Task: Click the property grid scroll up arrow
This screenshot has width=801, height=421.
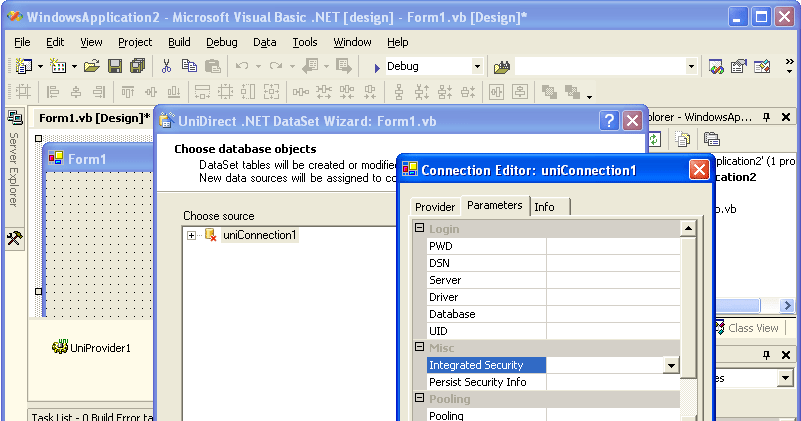Action: tap(688, 229)
